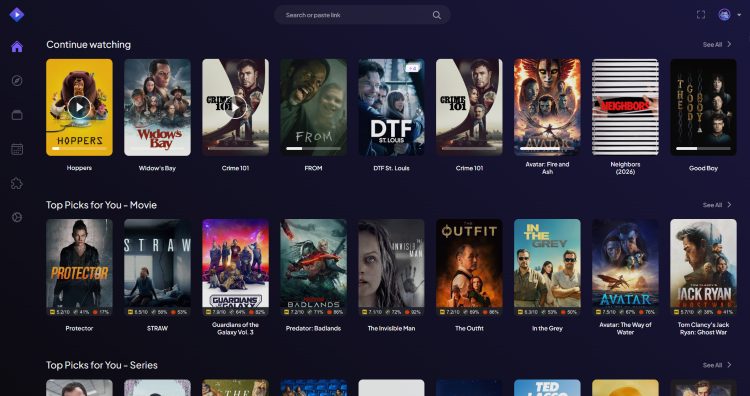Click the play button on Crime 101 poster
The width and height of the screenshot is (750, 396).
[235, 107]
